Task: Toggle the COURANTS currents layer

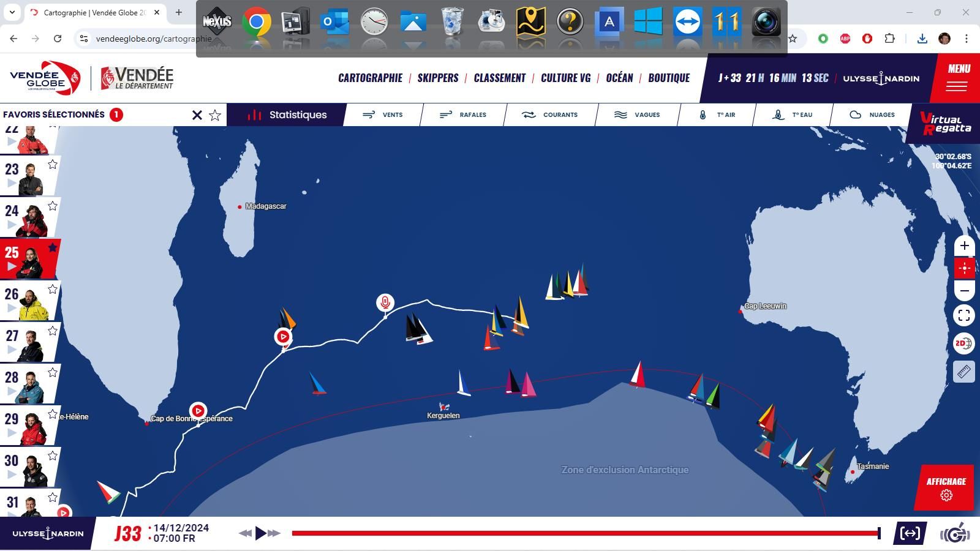Action: tap(549, 114)
